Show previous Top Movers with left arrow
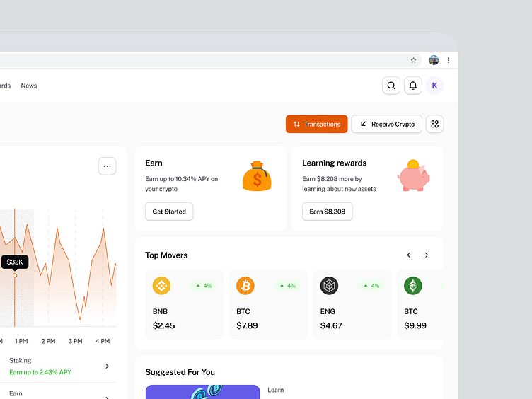Screen dimensions: 532x399 [x=410, y=255]
